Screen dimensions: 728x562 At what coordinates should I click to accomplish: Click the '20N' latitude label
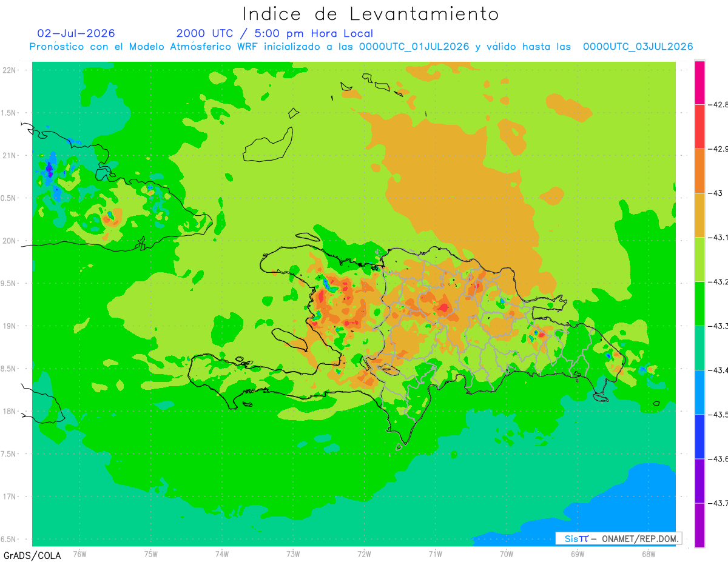(x=9, y=241)
